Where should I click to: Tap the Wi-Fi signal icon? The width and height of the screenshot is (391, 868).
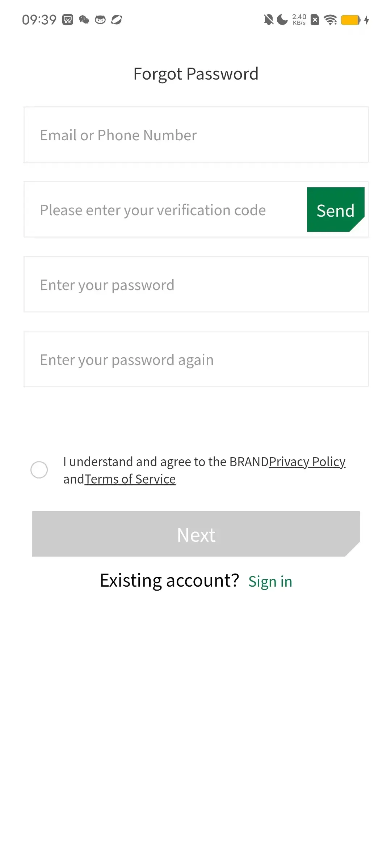tap(330, 20)
